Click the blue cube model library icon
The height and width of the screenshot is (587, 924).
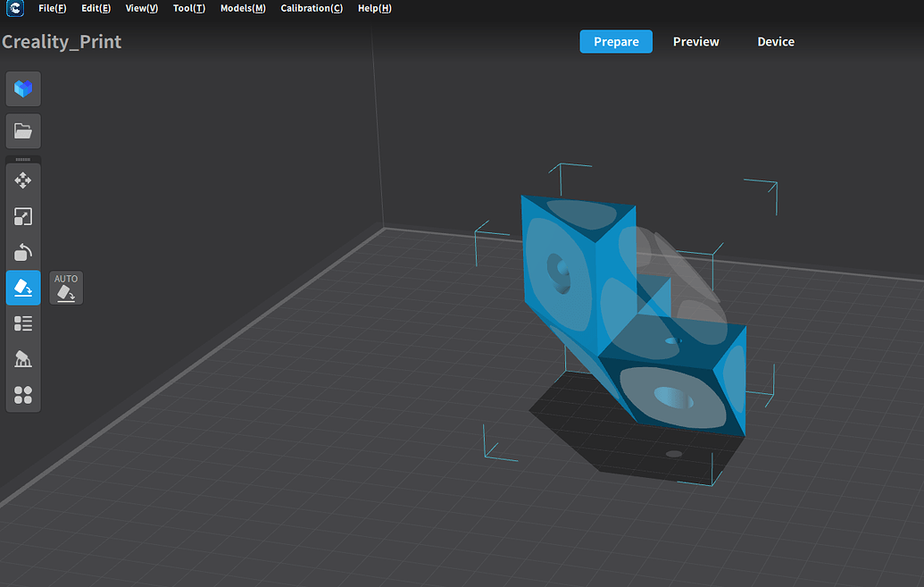tap(23, 89)
